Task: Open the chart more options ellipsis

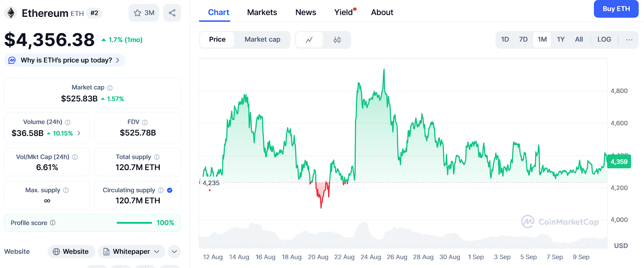Action: 629,39
